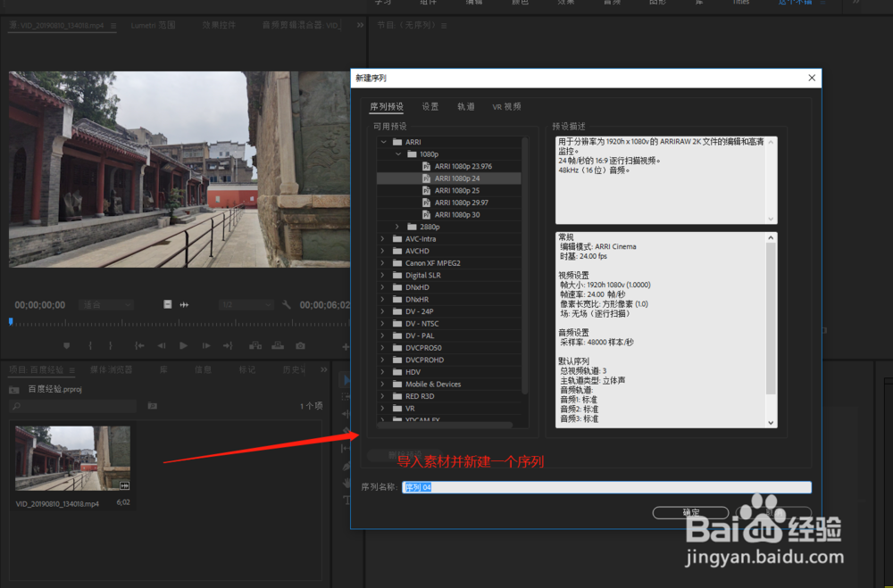Mark the In point in source monitor

click(90, 345)
